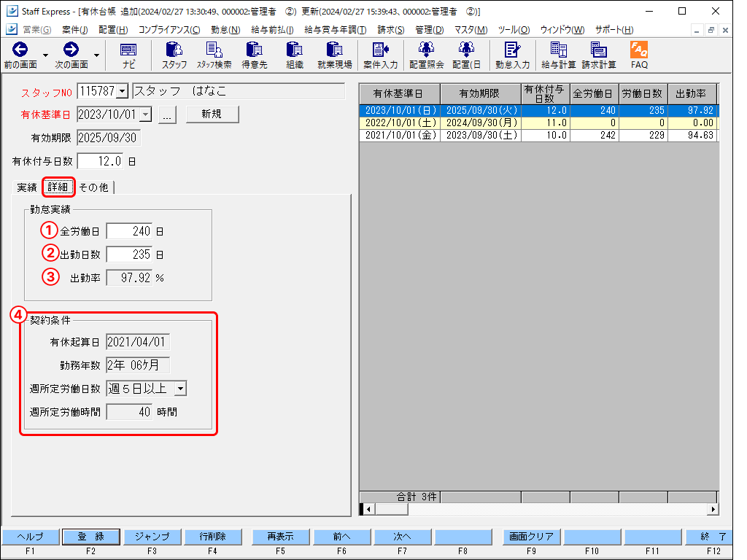Open the 営業(G) menu
Image resolution: width=747 pixels, height=560 pixels.
pos(36,29)
